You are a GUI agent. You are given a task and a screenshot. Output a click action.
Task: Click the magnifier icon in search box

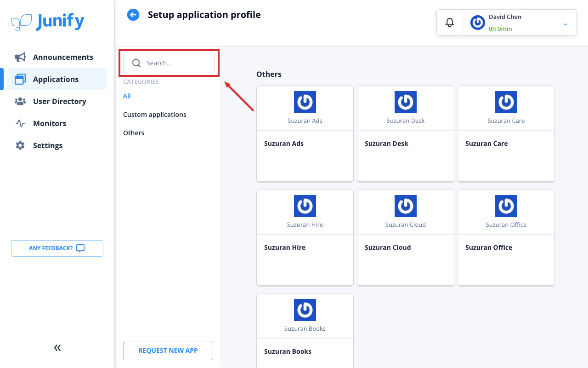tap(136, 63)
